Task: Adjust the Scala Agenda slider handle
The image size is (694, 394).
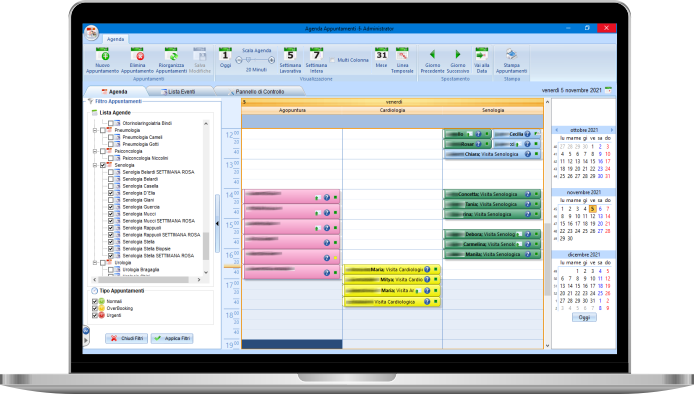Action: click(x=248, y=60)
